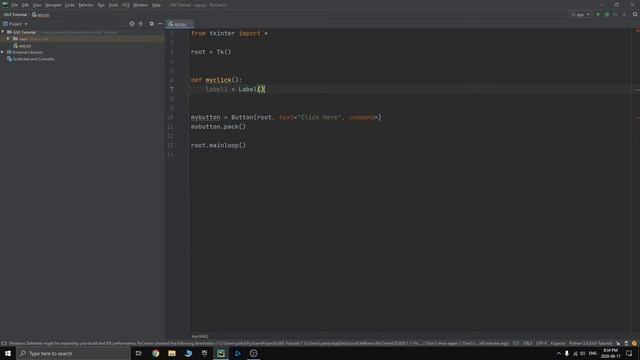The height and width of the screenshot is (360, 640).
Task: Select the app.py editor tab
Action: pyautogui.click(x=178, y=24)
